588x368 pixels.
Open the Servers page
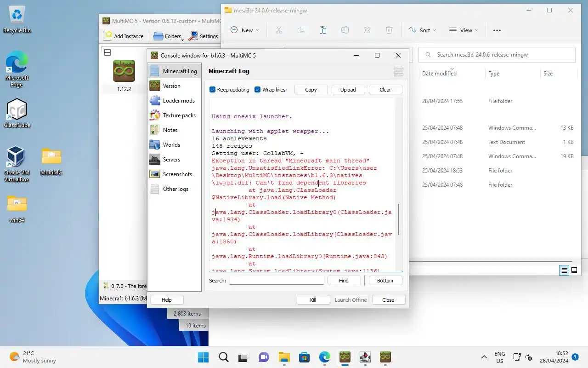point(174,160)
